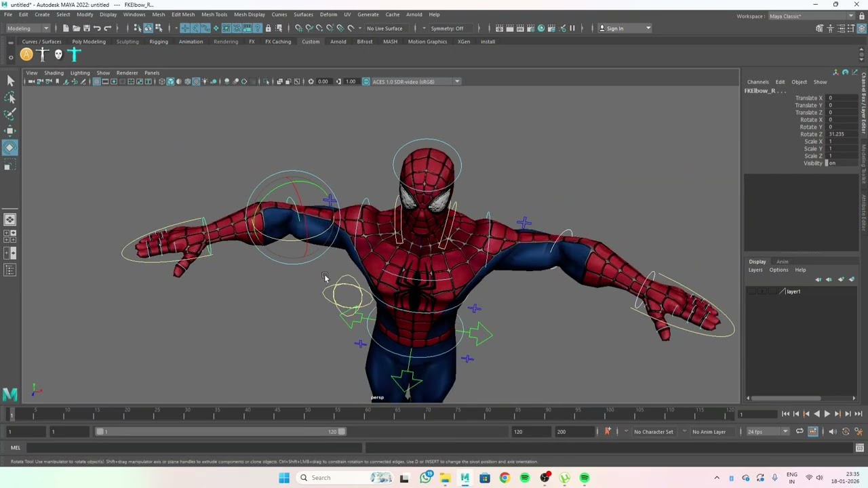Toggle loop playback mode
This screenshot has width=868, height=488.
[800, 431]
